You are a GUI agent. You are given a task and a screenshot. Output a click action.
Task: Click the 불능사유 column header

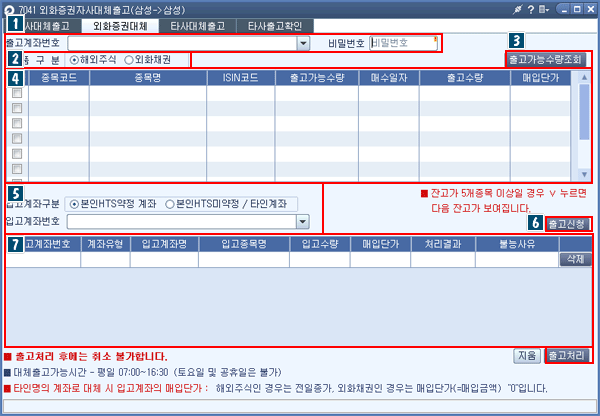pyautogui.click(x=517, y=244)
